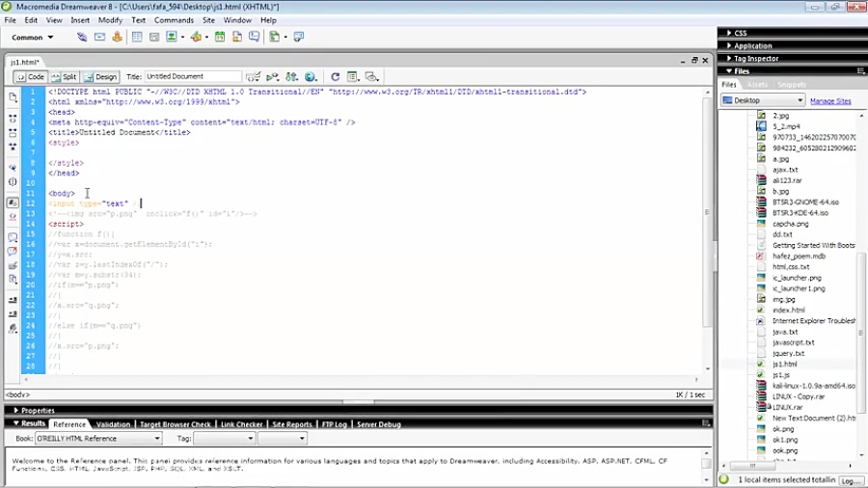Click Preview/Debug in Browser globe icon
Image resolution: width=868 pixels, height=488 pixels.
coord(311,77)
